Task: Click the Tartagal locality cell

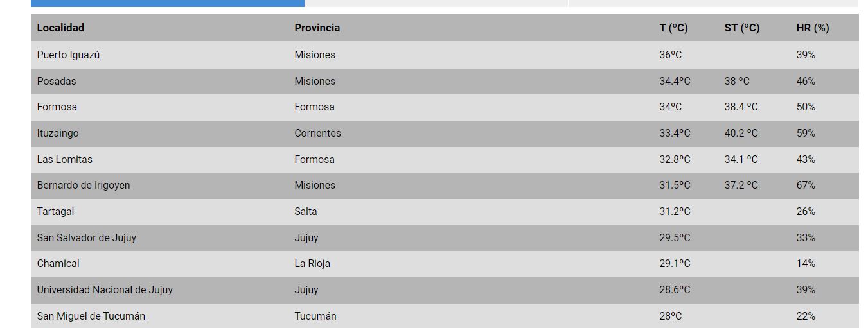Action: [55, 212]
